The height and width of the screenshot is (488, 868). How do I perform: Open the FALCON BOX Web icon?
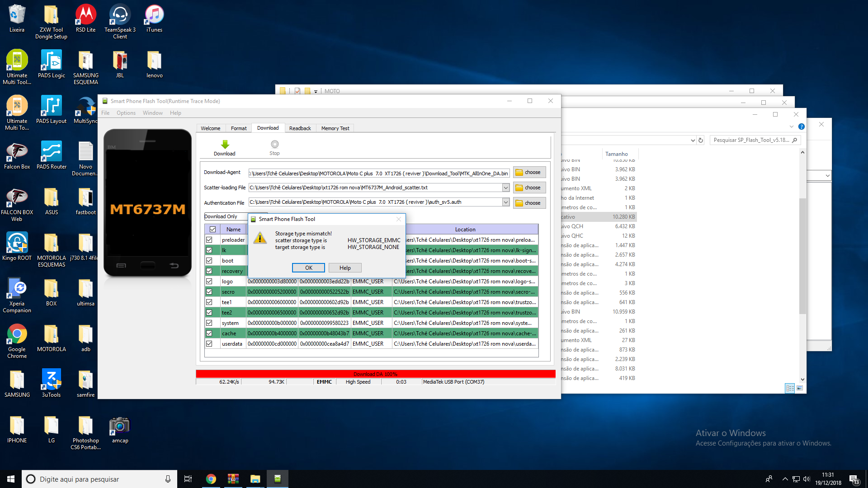point(17,197)
